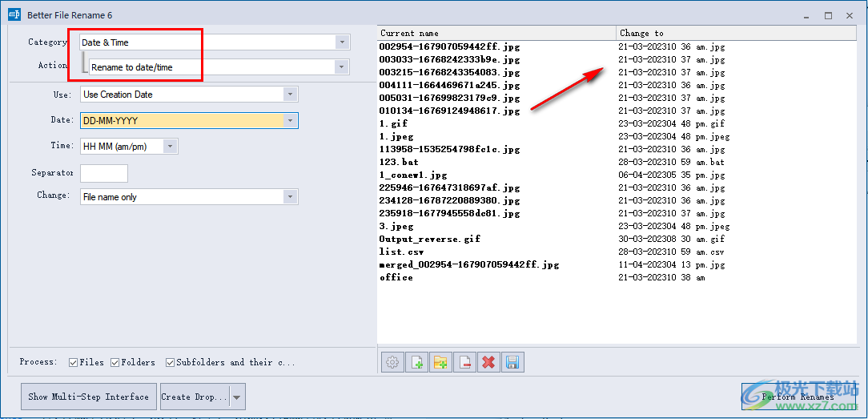Select file 113958-1535254798fc1c.jpg
The image size is (868, 419).
(449, 150)
